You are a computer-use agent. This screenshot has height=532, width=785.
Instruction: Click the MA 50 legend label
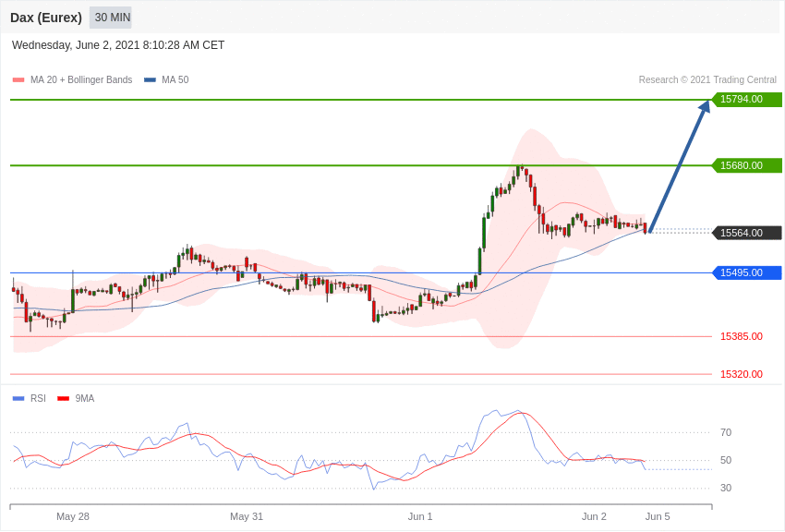(x=175, y=79)
